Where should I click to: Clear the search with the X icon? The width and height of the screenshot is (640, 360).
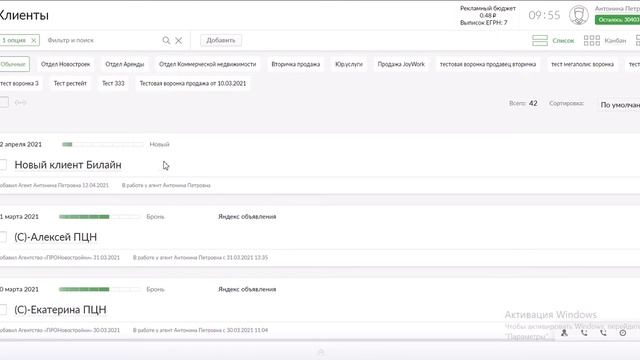click(x=179, y=40)
